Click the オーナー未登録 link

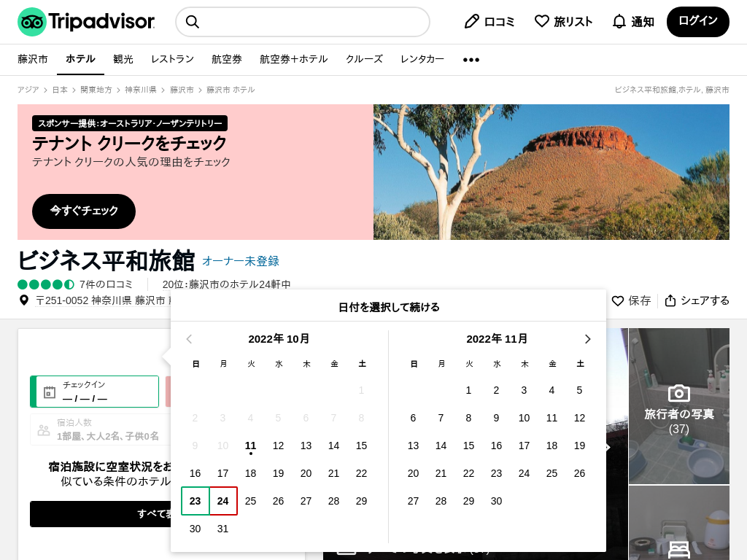[x=241, y=261]
